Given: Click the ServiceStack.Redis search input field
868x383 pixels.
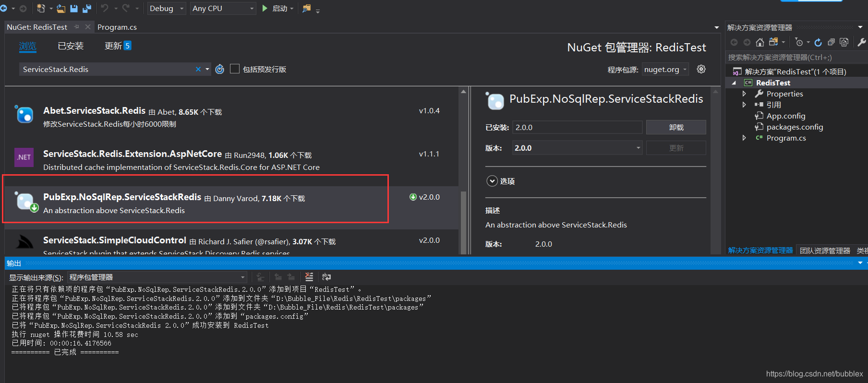Looking at the screenshot, I should 108,69.
